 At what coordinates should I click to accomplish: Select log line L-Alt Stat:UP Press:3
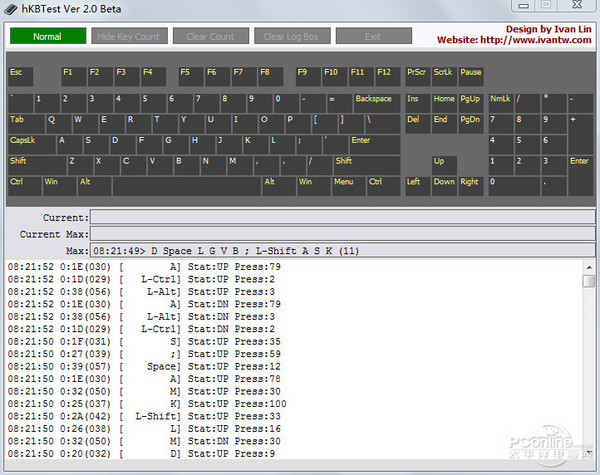pyautogui.click(x=141, y=292)
